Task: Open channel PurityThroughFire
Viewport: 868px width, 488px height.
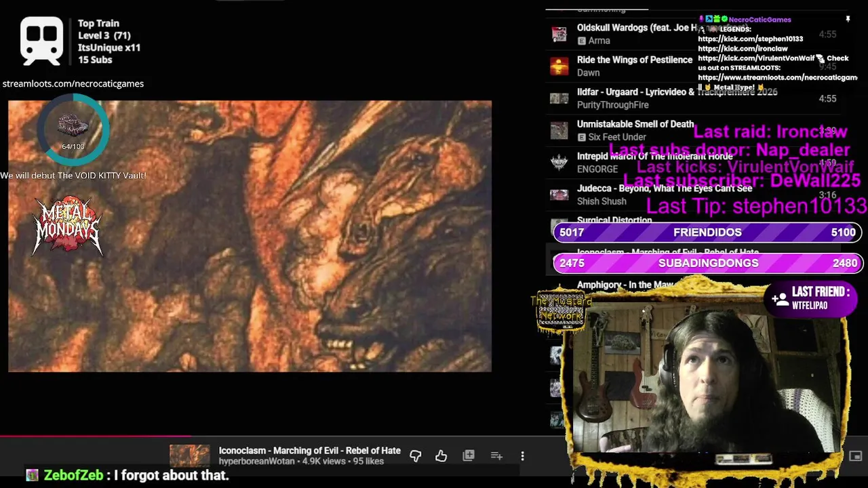Action: tap(613, 105)
